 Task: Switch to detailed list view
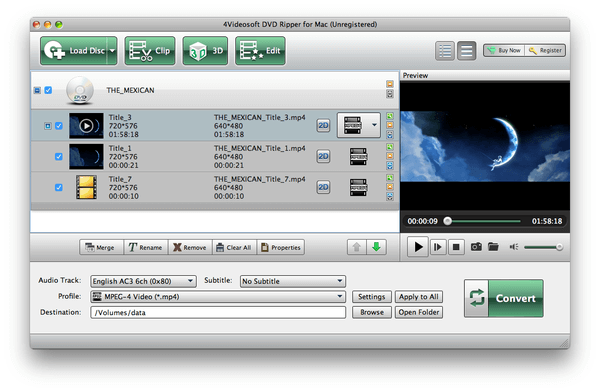(x=445, y=51)
